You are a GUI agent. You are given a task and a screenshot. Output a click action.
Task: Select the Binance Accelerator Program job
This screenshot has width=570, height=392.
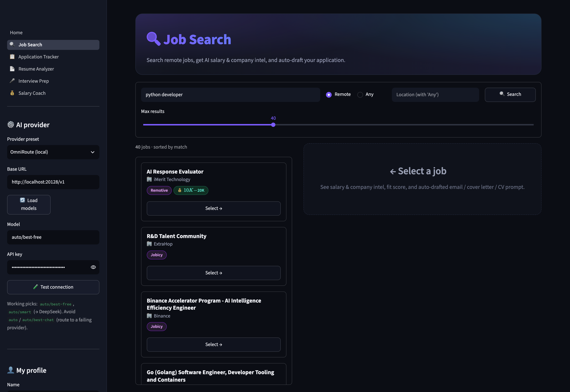point(214,345)
